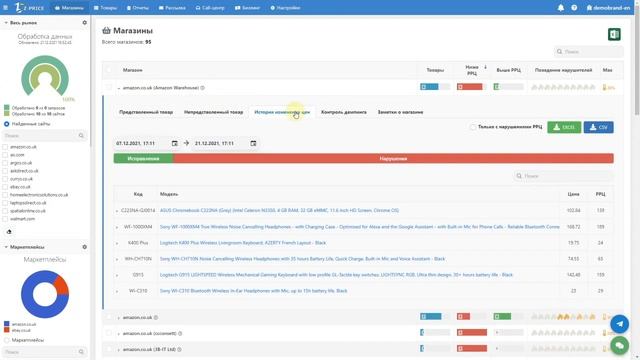Switch to Представленный товар tab
The image size is (640, 360).
click(x=146, y=112)
